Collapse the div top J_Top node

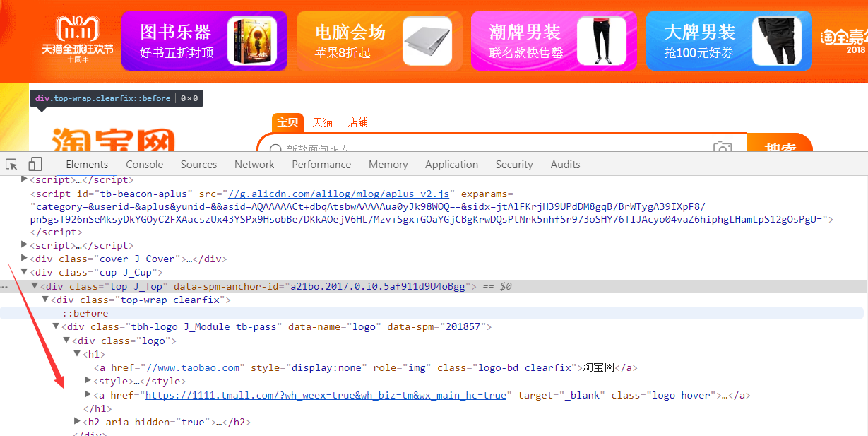pos(35,286)
